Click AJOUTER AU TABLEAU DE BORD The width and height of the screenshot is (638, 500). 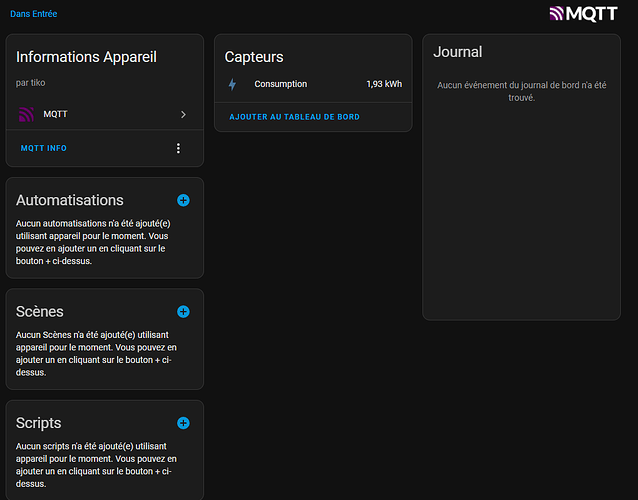(x=294, y=117)
